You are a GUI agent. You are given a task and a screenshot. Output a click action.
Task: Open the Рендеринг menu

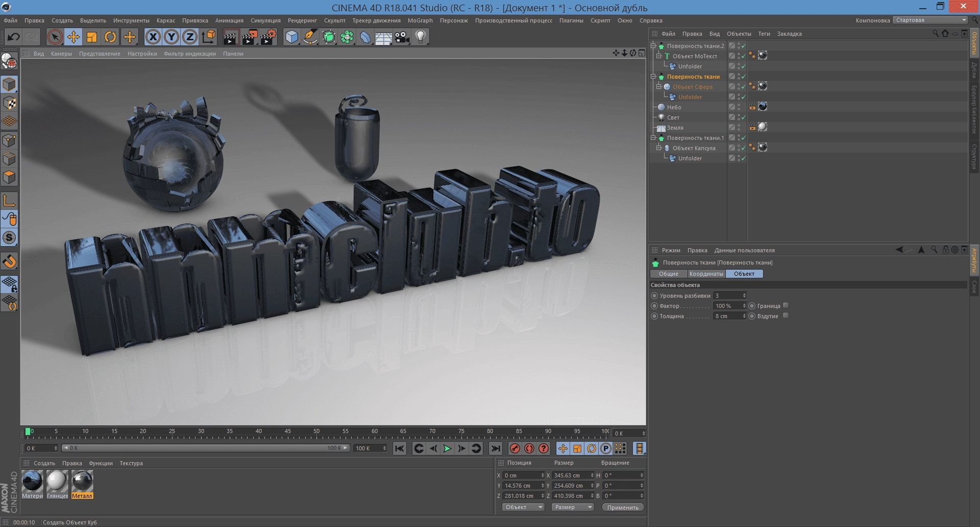click(302, 20)
